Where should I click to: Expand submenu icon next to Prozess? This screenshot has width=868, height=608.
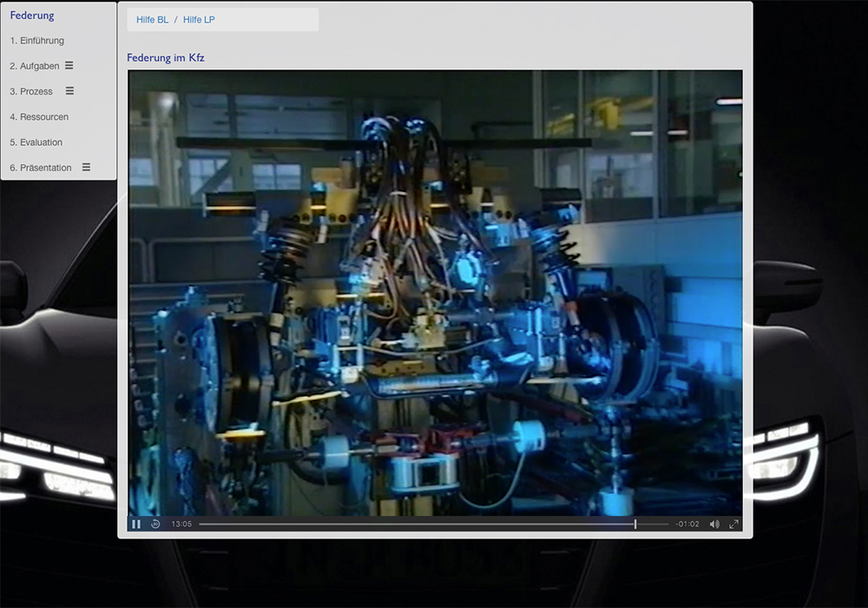click(69, 91)
